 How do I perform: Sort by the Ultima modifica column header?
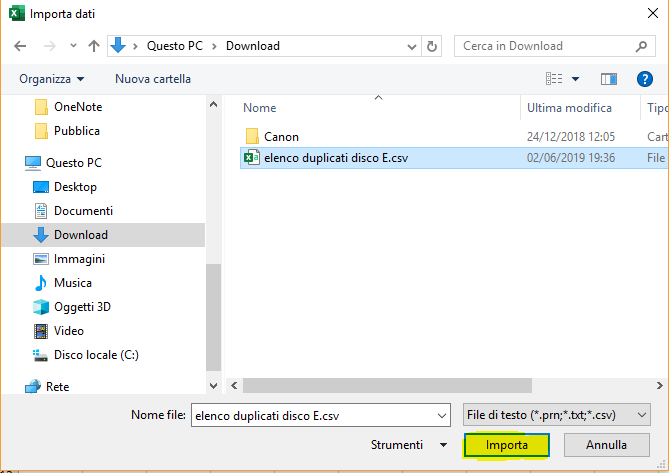569,108
